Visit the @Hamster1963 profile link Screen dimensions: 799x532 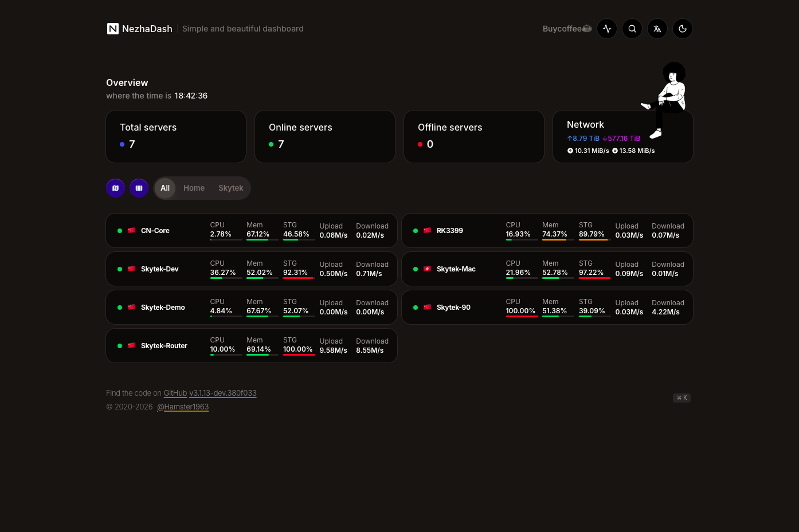click(x=183, y=407)
